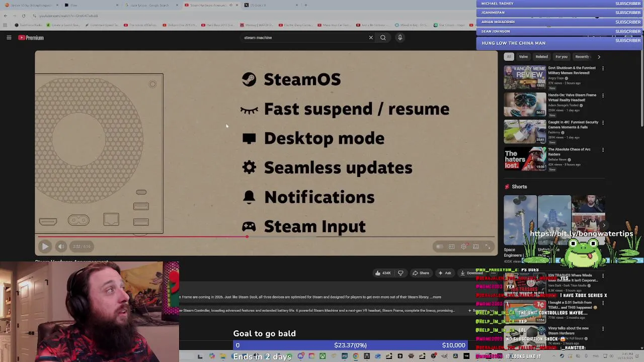Open 'Govt Shutdown & the Funniest Military Memes' thumbnail
The image size is (644, 362).
525,76
